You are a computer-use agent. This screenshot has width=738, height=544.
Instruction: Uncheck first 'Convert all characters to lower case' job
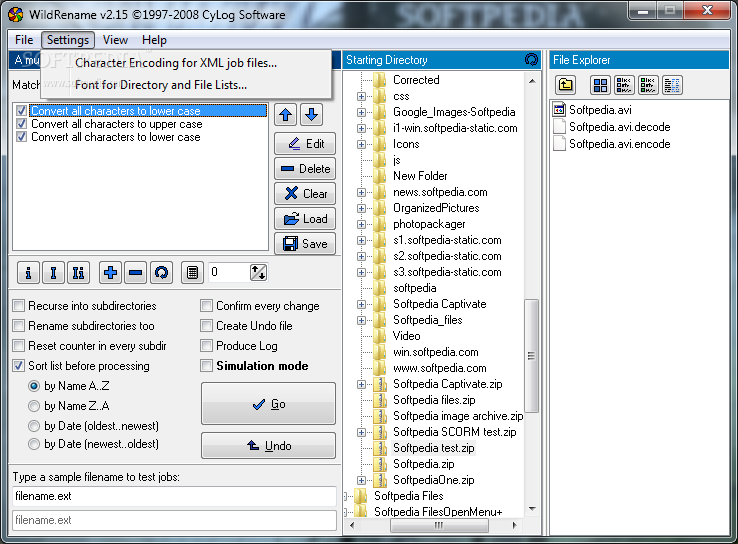(21, 111)
